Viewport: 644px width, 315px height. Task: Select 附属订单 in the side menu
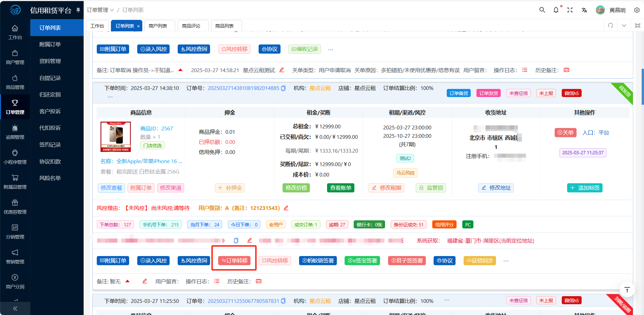coord(50,44)
